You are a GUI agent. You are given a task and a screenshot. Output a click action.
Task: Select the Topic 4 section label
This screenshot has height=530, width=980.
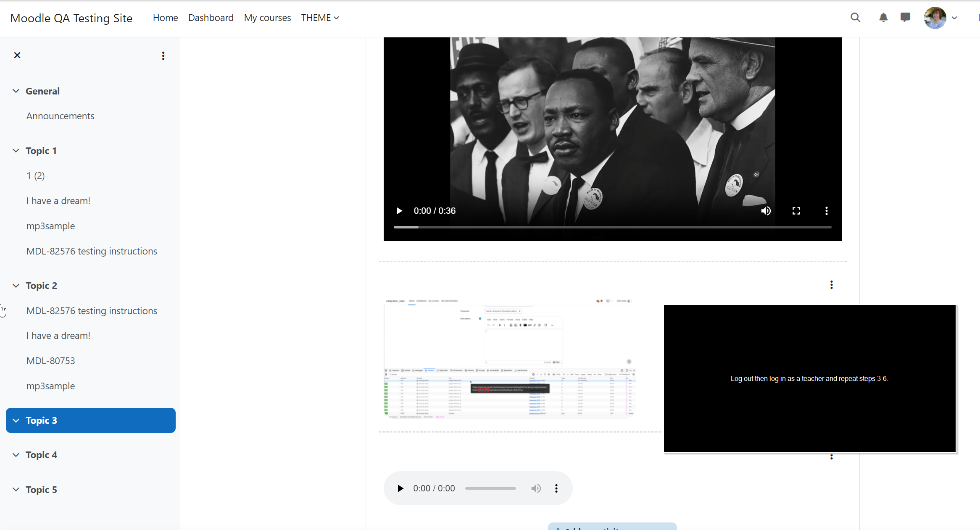point(41,455)
